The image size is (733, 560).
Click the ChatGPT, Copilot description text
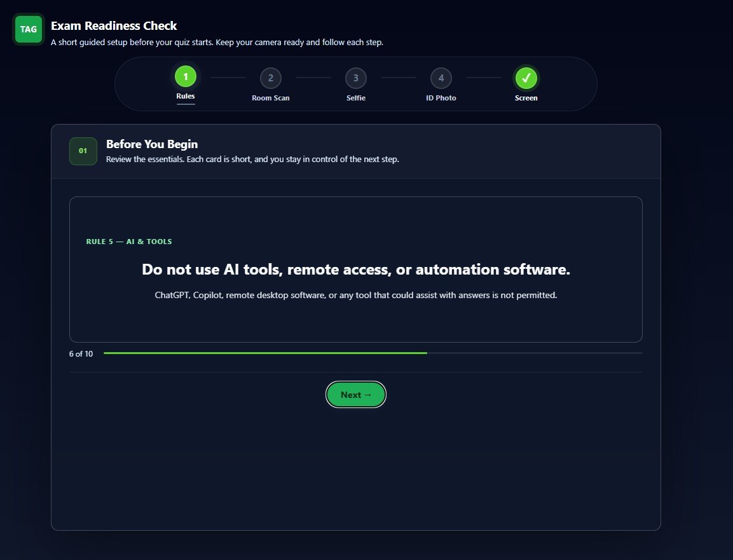coord(356,295)
